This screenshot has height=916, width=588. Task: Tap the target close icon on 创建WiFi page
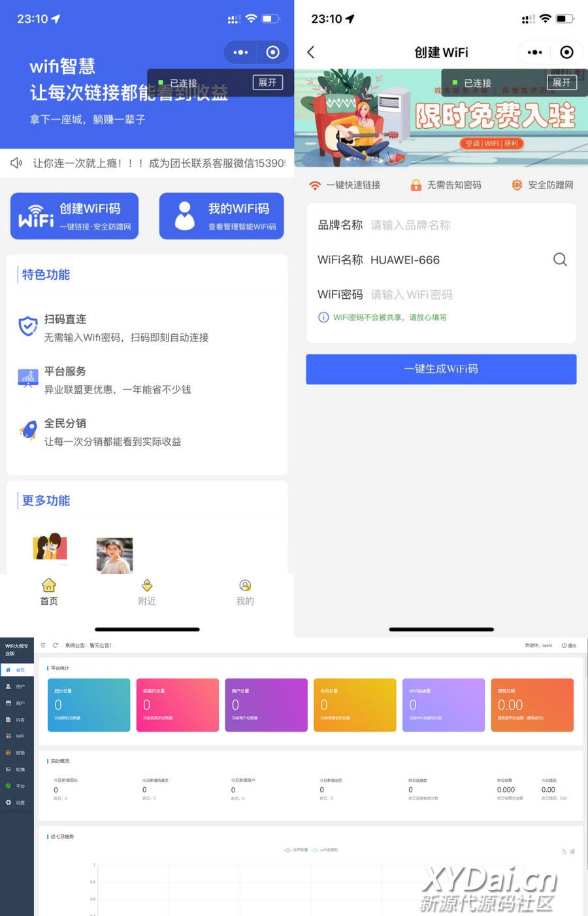point(566,52)
